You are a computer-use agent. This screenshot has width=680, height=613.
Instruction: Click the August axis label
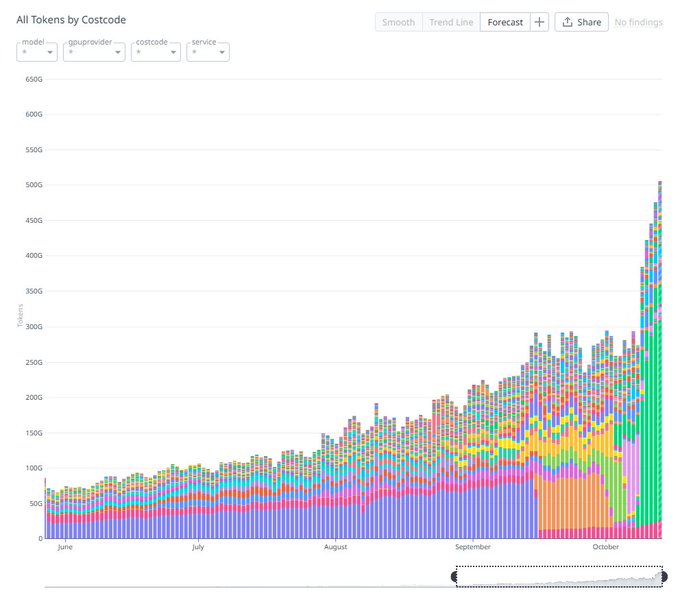336,547
